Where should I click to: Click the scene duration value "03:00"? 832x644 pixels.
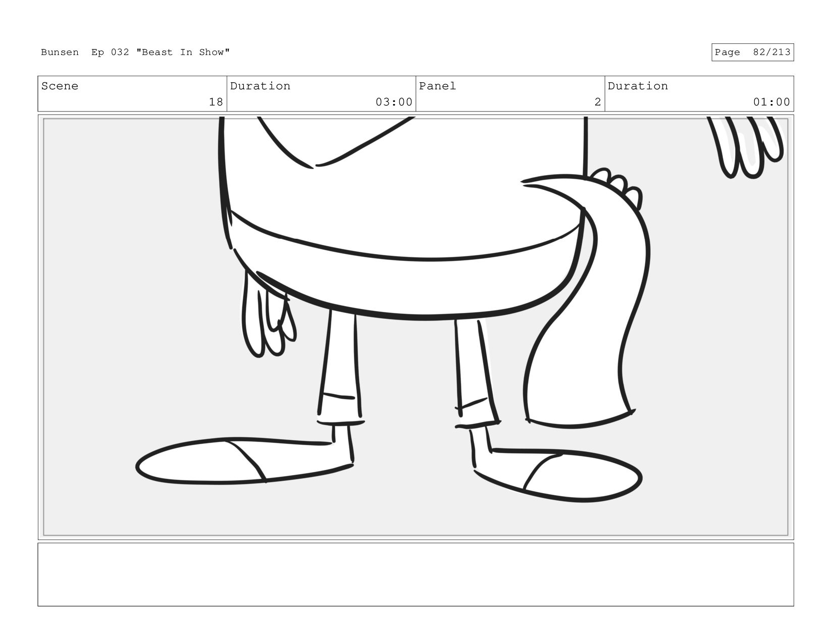394,102
